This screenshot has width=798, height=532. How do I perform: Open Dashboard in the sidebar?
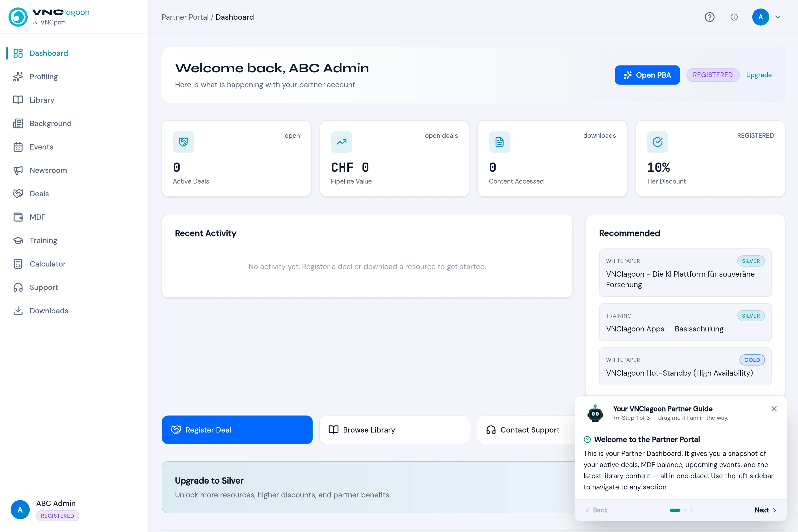74,53
